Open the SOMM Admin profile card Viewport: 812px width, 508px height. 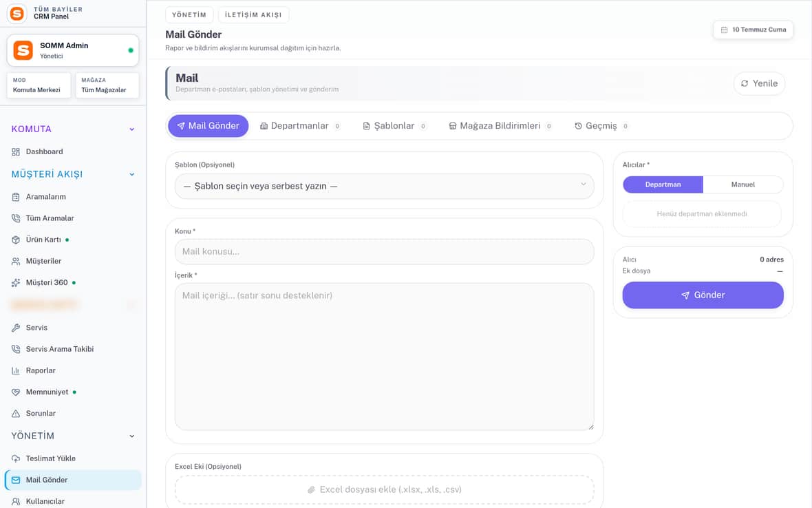(72, 50)
